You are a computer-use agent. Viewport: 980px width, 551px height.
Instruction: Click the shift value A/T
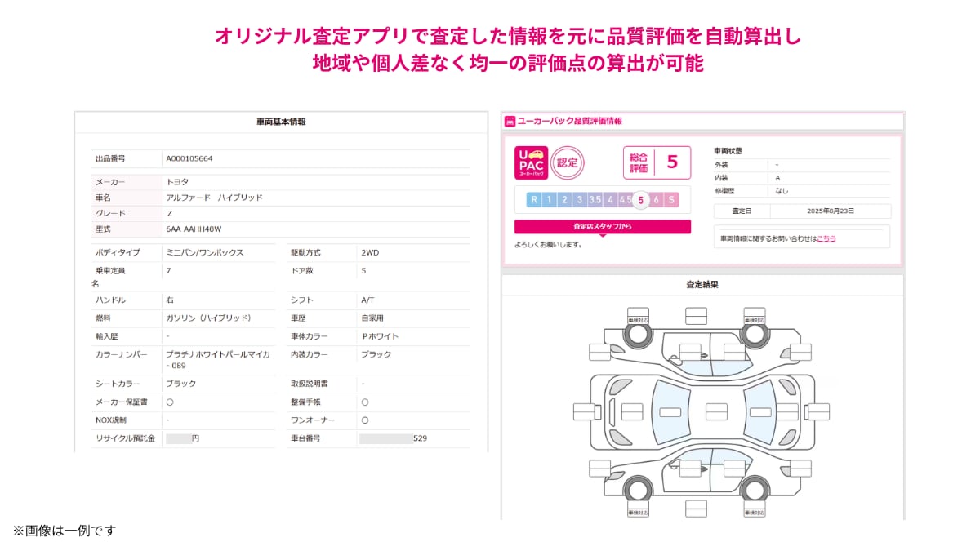coord(368,300)
